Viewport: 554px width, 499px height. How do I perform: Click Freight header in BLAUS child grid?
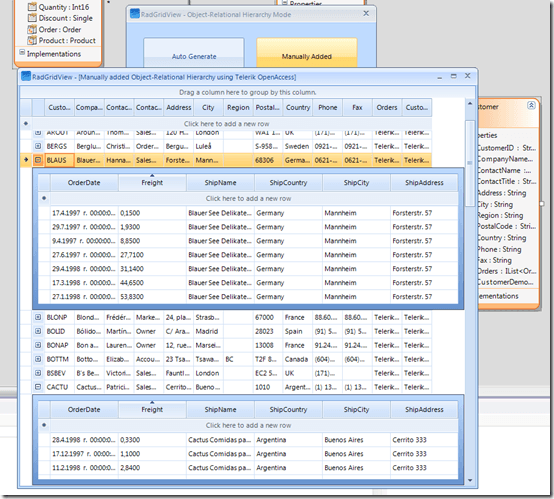tap(152, 183)
